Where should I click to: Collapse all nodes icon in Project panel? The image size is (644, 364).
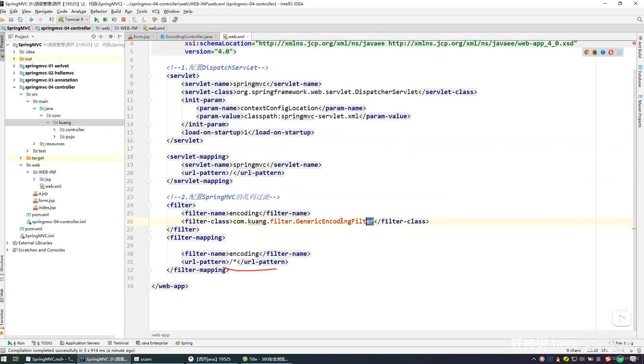click(x=101, y=36)
